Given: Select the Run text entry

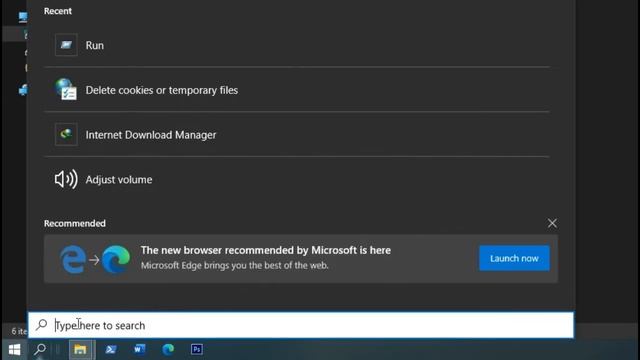Looking at the screenshot, I should coord(95,45).
